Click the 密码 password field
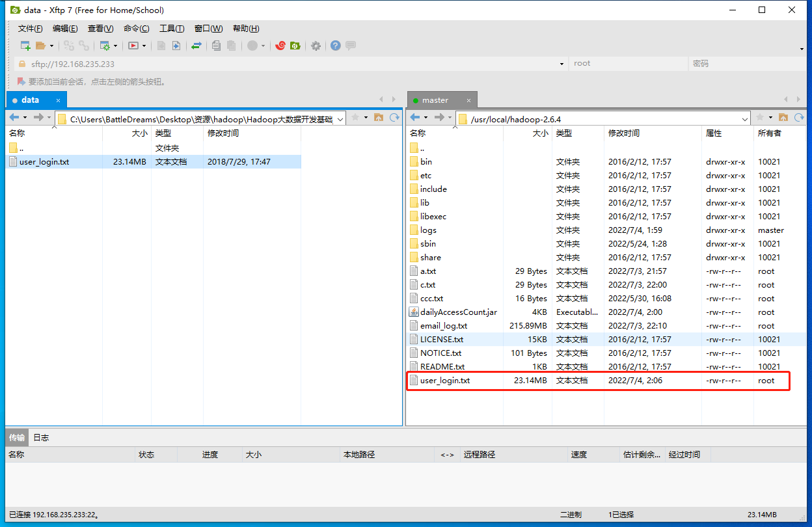Screen dimensions: 812x527 pos(746,64)
